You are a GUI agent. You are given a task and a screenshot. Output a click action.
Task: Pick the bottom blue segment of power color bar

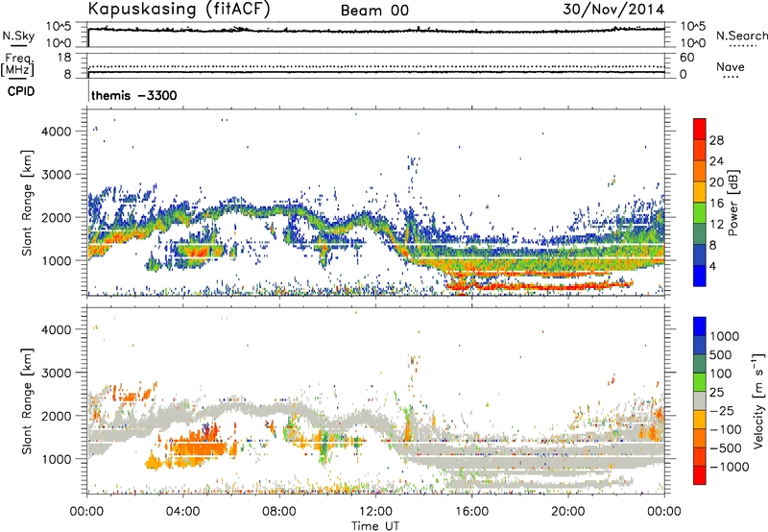(x=700, y=276)
